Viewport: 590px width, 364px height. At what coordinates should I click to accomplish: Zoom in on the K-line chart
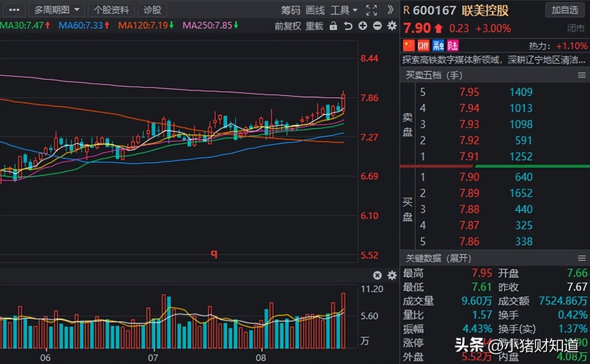(363, 26)
